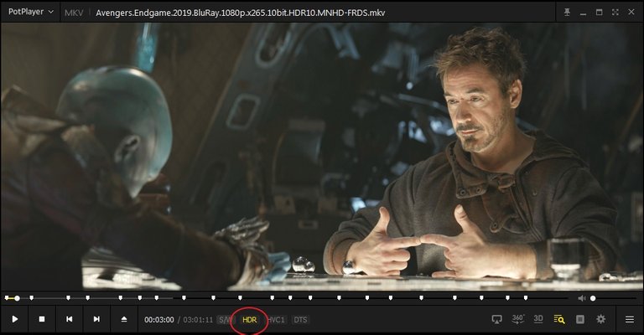Image resolution: width=644 pixels, height=335 pixels.
Task: Start playback with the Play button
Action: point(15,319)
